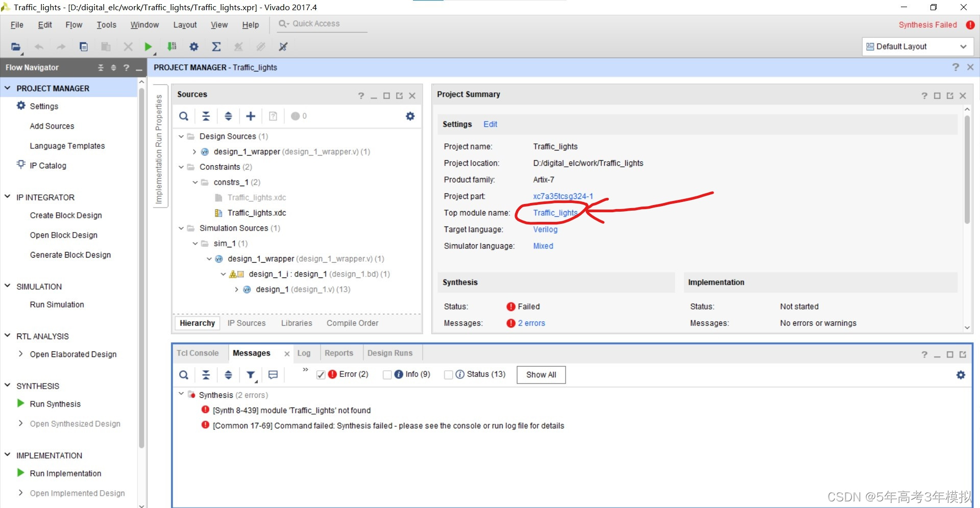
Task: Click Project Summary vertical scrollbar
Action: 967,170
